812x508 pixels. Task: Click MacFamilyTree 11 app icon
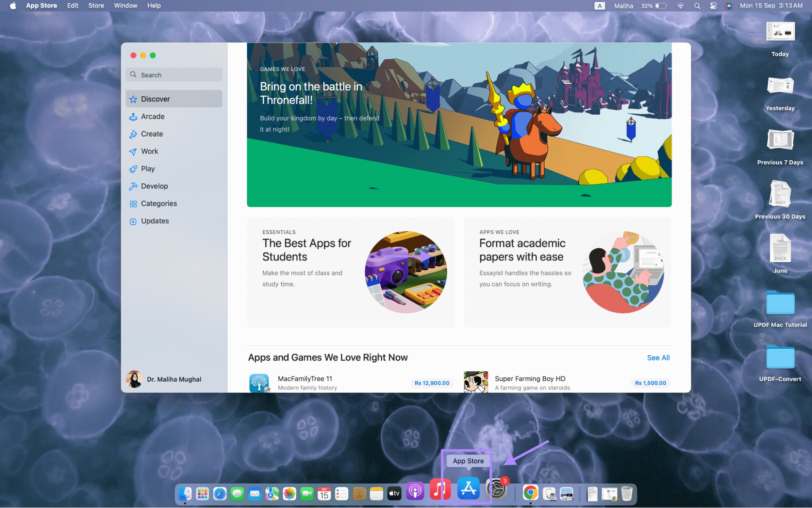point(259,383)
